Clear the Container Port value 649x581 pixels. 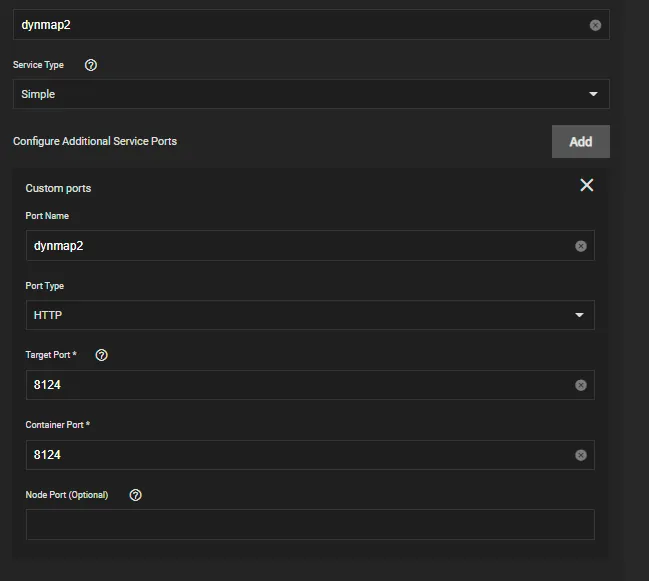pyautogui.click(x=580, y=455)
